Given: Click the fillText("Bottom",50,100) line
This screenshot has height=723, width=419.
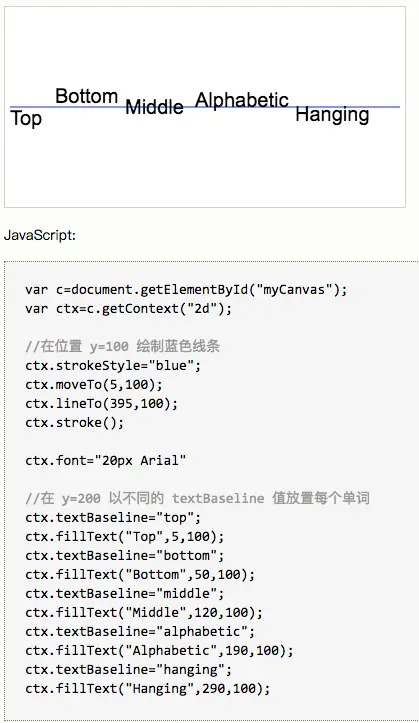Looking at the screenshot, I should (140, 575).
